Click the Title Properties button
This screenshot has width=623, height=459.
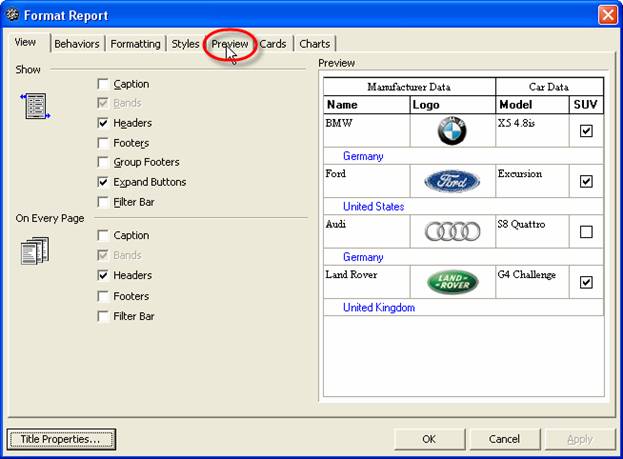pos(61,439)
